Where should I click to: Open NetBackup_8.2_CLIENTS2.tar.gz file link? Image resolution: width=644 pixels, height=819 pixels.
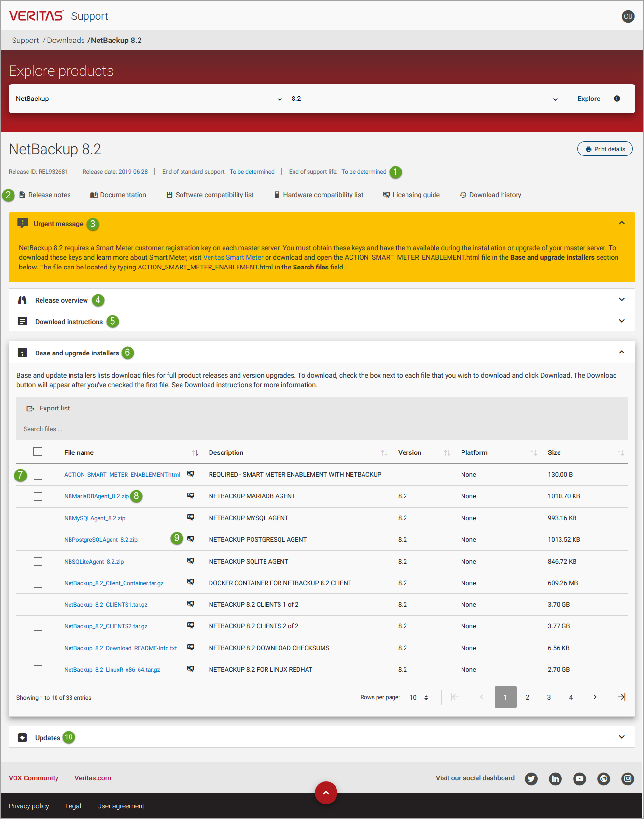coord(106,626)
